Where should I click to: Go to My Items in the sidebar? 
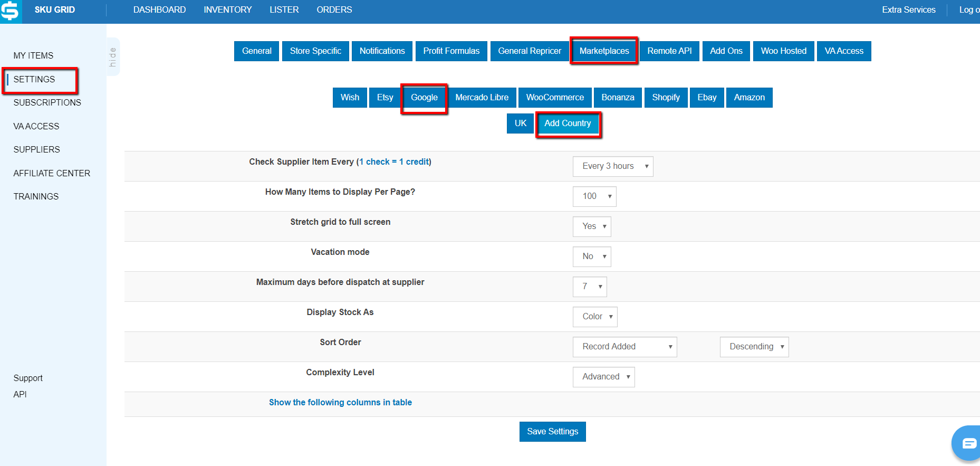(33, 55)
